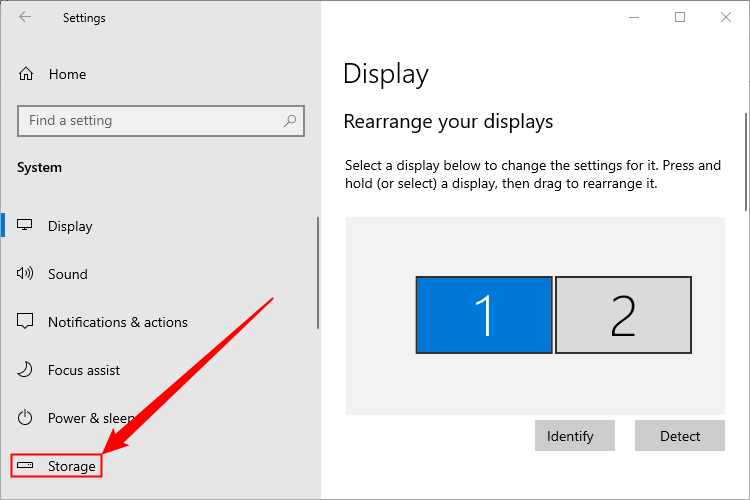Open the Power & sleep label

click(x=91, y=418)
